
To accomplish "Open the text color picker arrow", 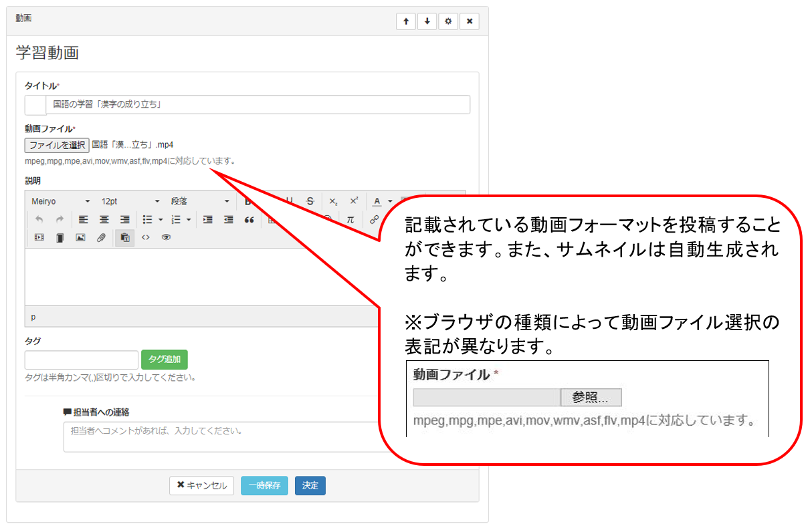I will (x=390, y=201).
